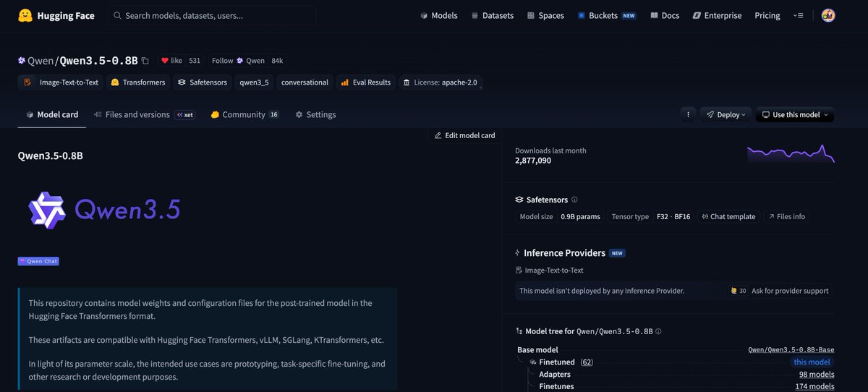
Task: Open Docs in top navigation
Action: [x=665, y=15]
